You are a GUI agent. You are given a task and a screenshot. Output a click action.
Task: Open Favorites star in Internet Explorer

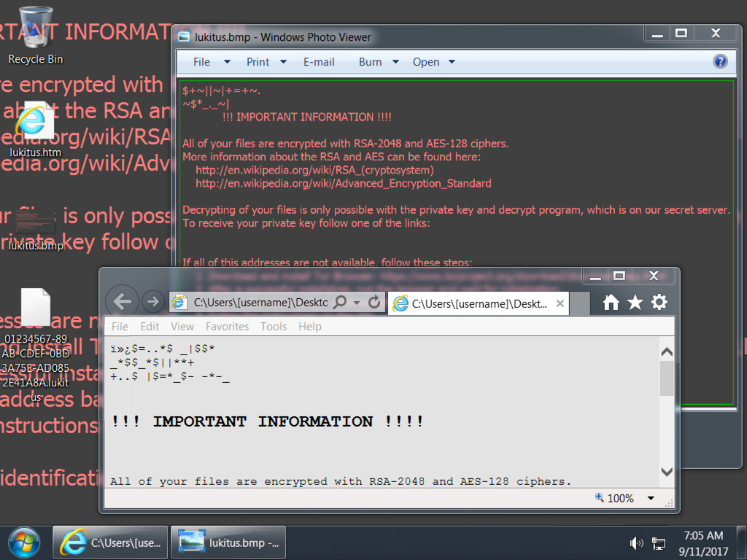(635, 302)
